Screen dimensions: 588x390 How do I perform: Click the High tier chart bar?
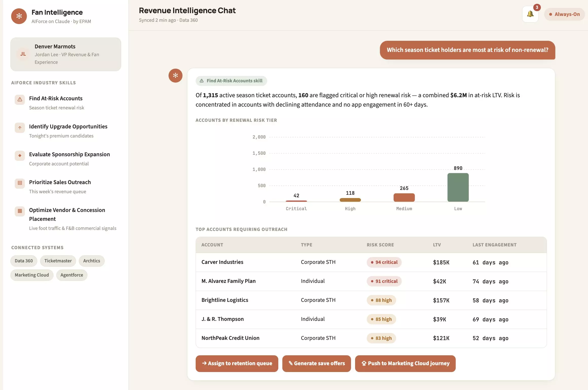350,200
